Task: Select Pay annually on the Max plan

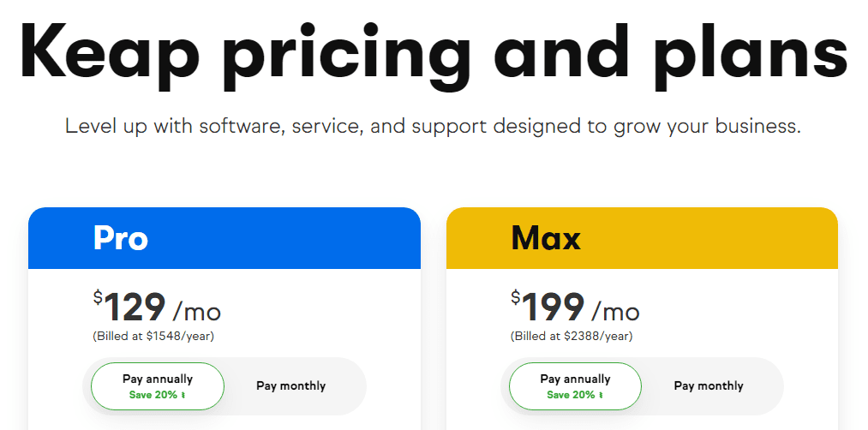Action: [x=575, y=379]
